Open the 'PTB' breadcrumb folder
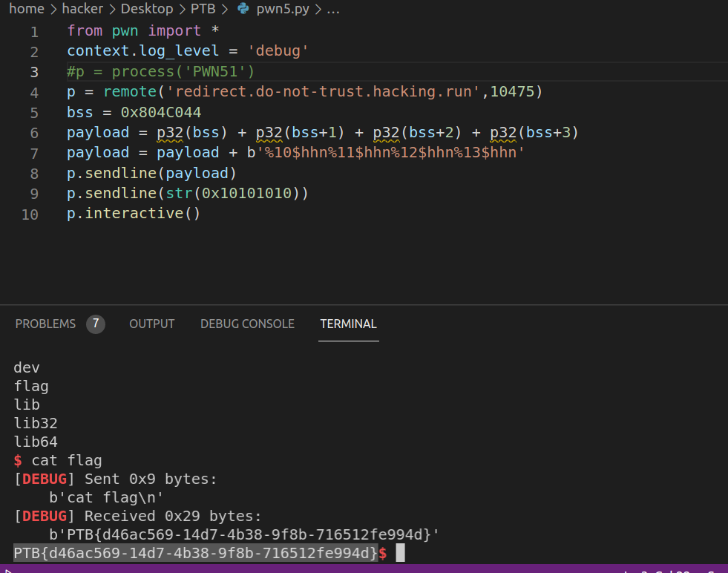Image resolution: width=728 pixels, height=573 pixels. 203,9
